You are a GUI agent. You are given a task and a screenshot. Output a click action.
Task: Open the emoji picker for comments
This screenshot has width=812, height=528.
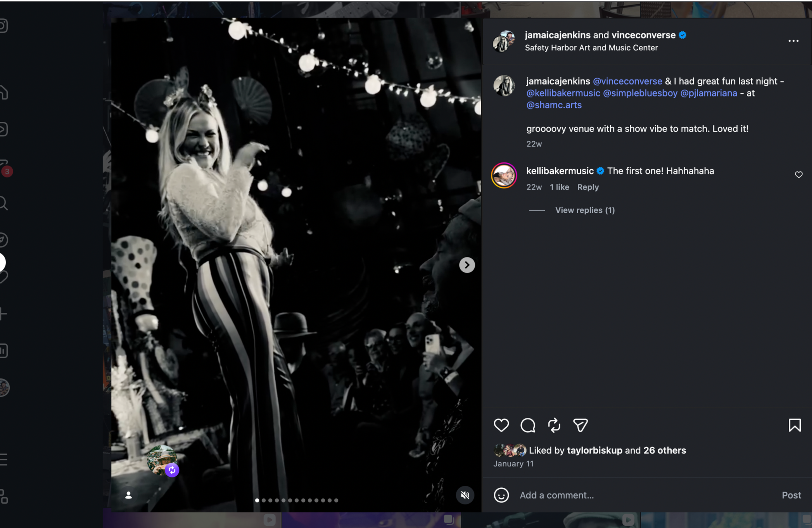click(x=501, y=495)
